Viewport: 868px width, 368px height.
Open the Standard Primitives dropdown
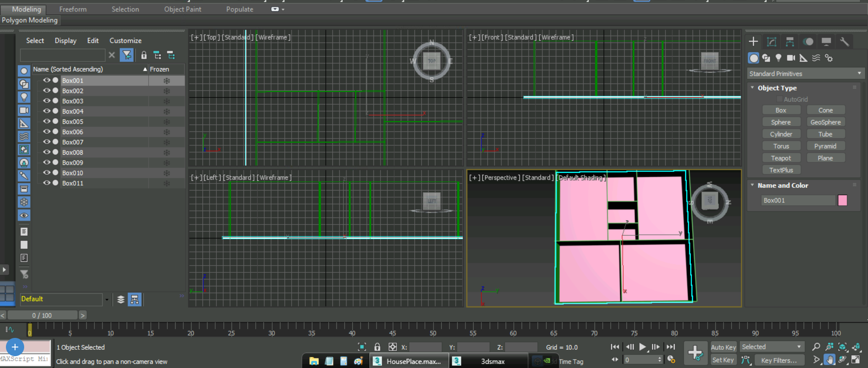(806, 73)
